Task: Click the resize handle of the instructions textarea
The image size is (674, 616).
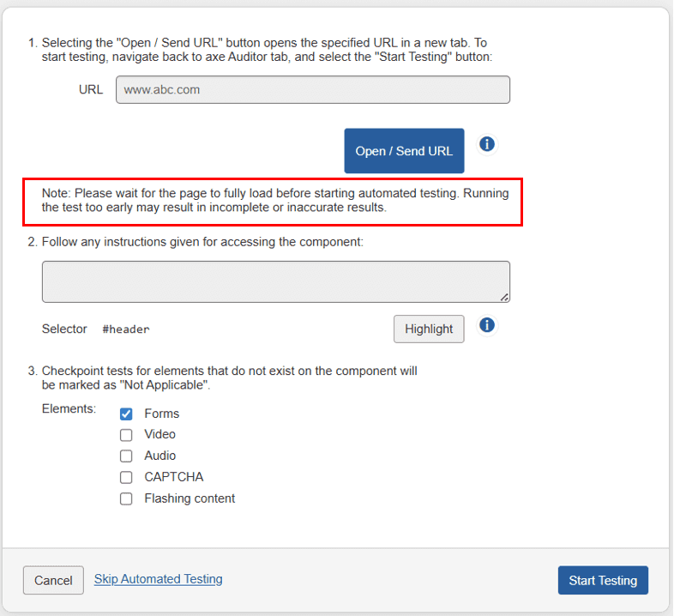Action: point(504,297)
